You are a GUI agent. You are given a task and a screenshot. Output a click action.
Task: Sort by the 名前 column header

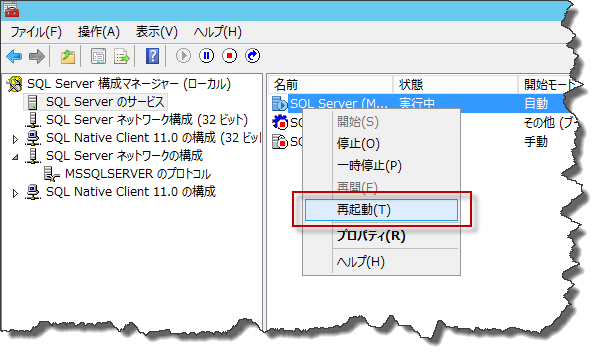[330, 84]
